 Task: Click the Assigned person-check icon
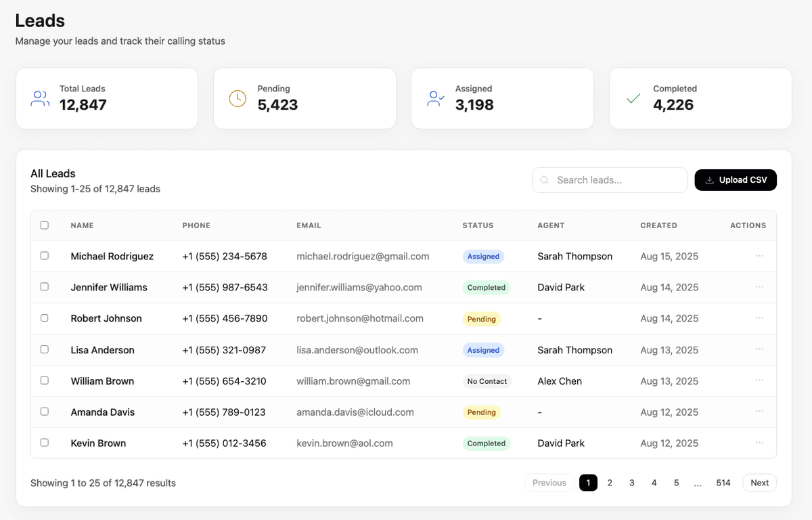435,97
